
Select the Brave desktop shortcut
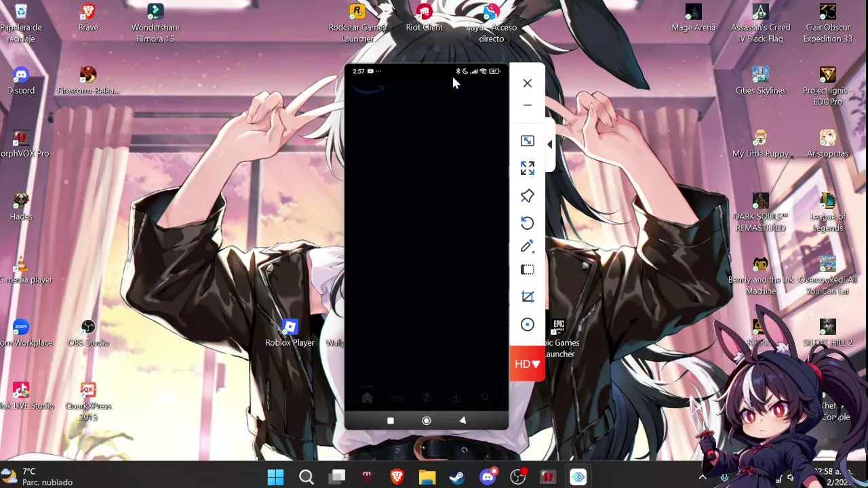[88, 18]
